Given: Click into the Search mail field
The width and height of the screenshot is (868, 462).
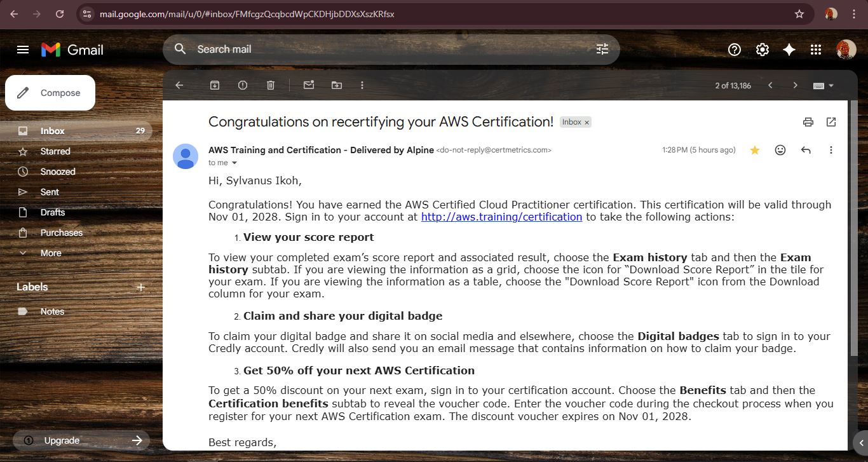Looking at the screenshot, I should pos(381,50).
